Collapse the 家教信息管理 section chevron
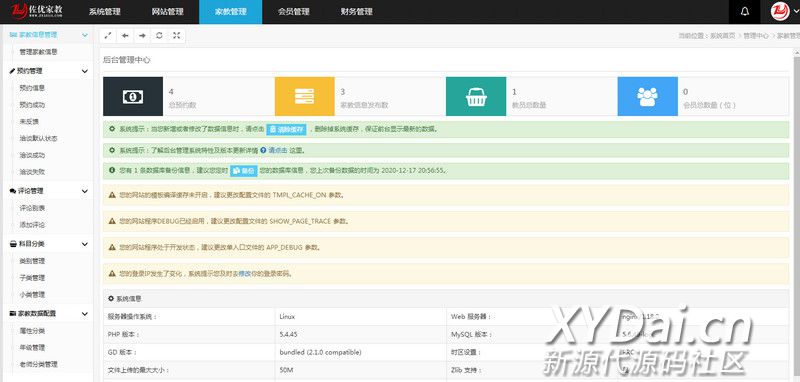This screenshot has width=800, height=382. 85,35
